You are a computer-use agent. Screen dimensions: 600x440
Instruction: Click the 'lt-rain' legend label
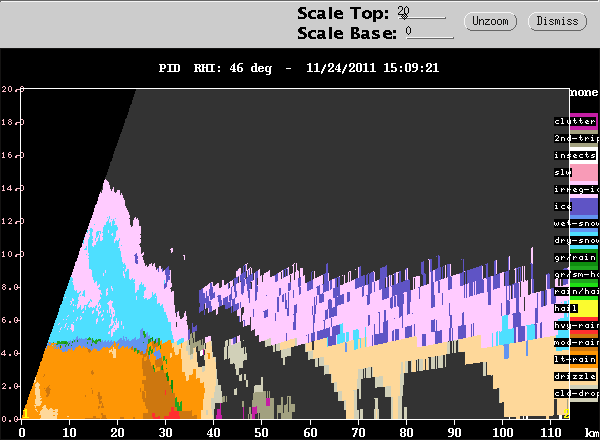(x=575, y=359)
